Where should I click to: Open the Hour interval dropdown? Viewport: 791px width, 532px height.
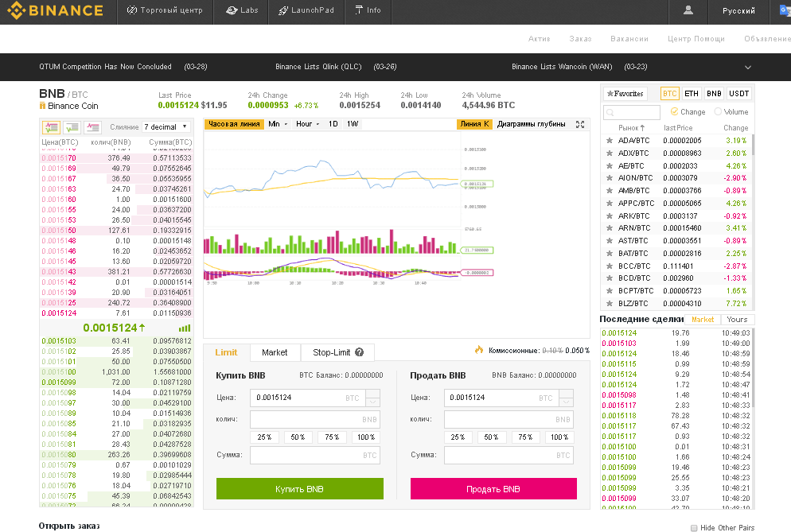click(308, 124)
